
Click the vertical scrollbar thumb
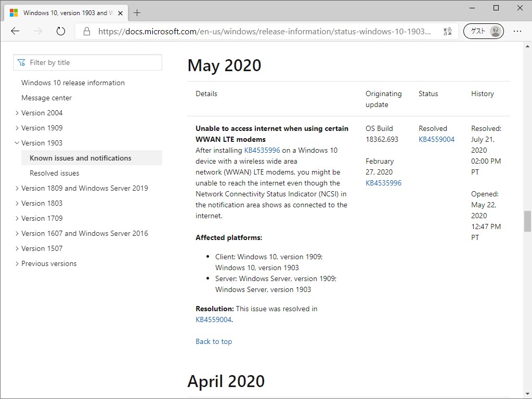point(527,221)
